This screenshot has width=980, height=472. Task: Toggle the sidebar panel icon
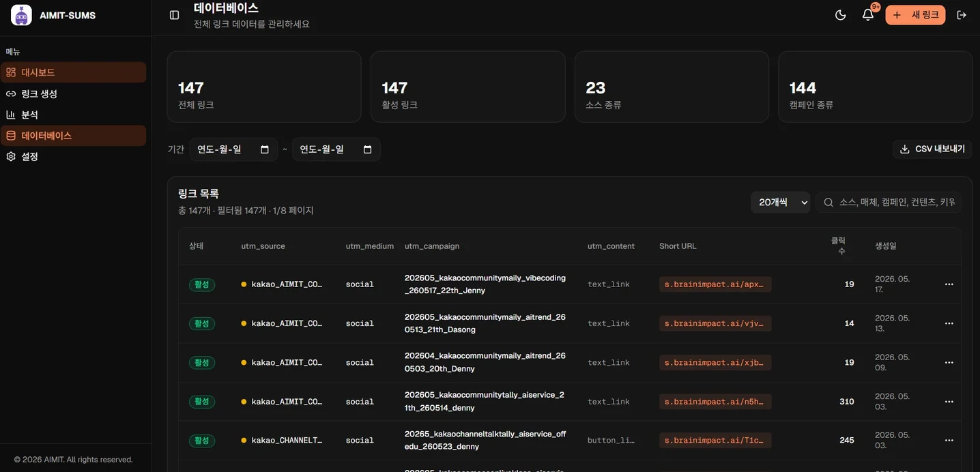tap(174, 15)
